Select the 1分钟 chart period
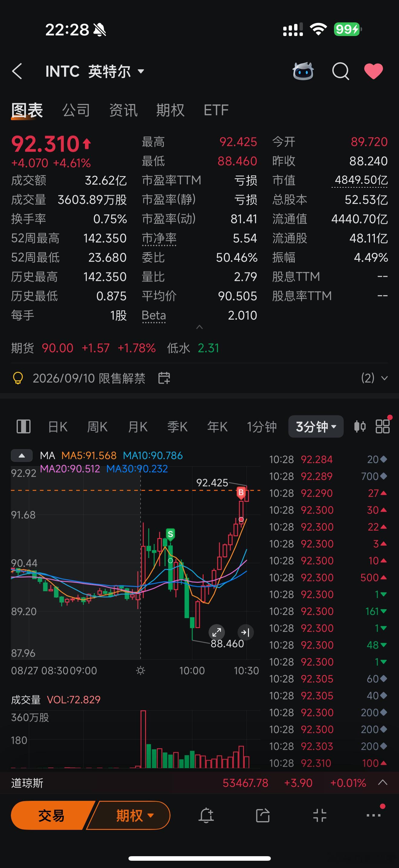399x868 pixels. tap(262, 427)
